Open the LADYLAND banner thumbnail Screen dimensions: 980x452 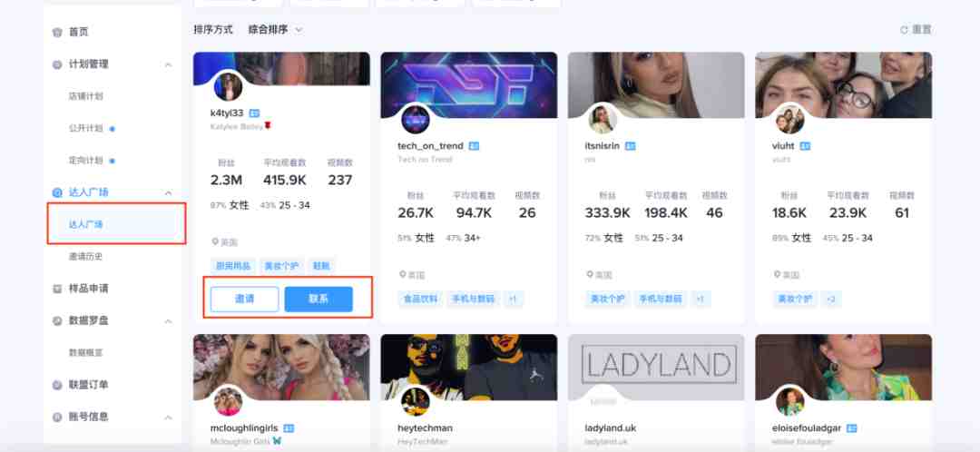pos(656,367)
